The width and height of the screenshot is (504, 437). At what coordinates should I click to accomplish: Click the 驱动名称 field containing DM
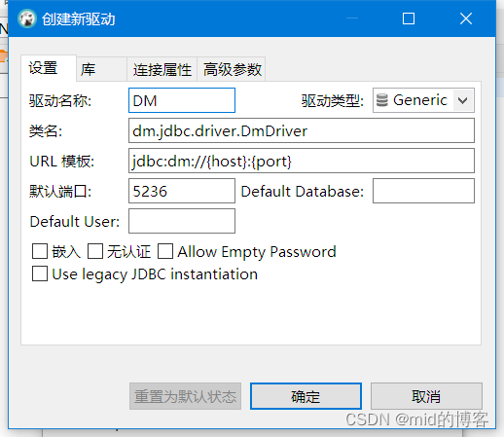click(x=182, y=100)
